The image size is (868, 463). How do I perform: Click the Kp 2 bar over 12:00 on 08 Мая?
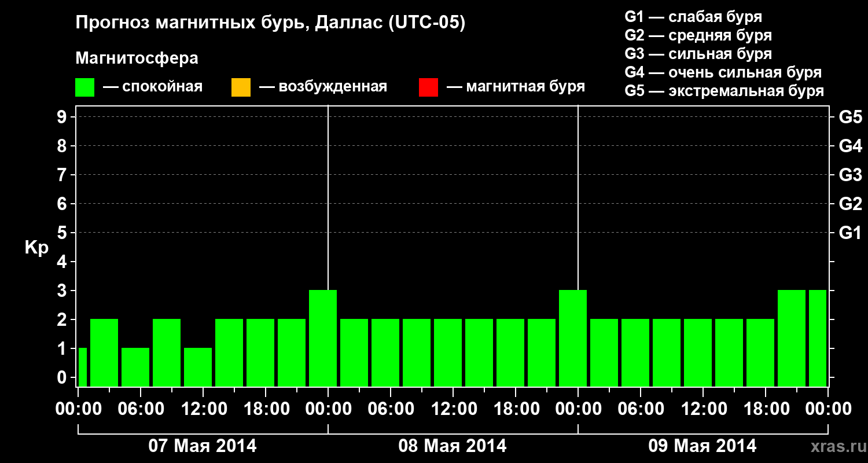(x=448, y=352)
